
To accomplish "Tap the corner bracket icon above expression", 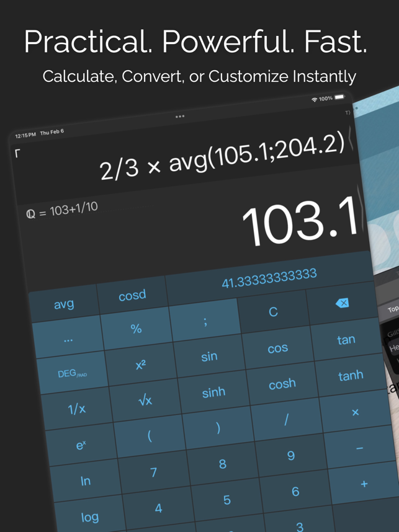I will coord(17,153).
